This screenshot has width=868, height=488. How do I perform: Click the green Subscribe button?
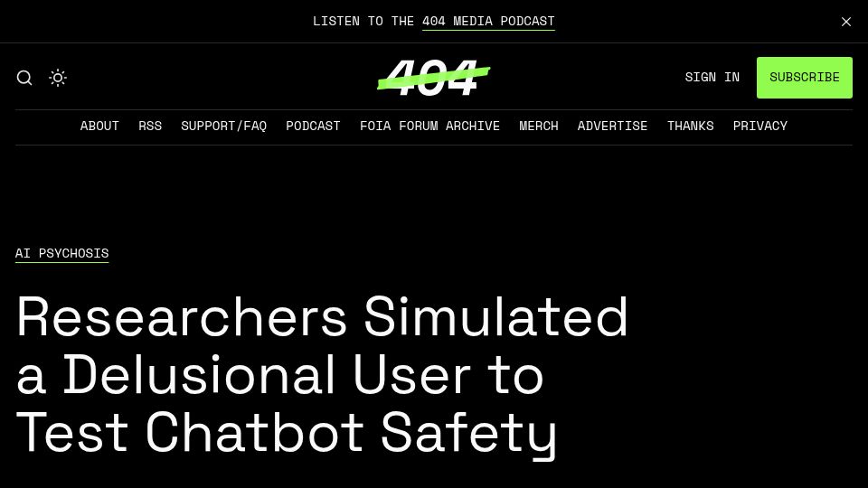tap(805, 78)
